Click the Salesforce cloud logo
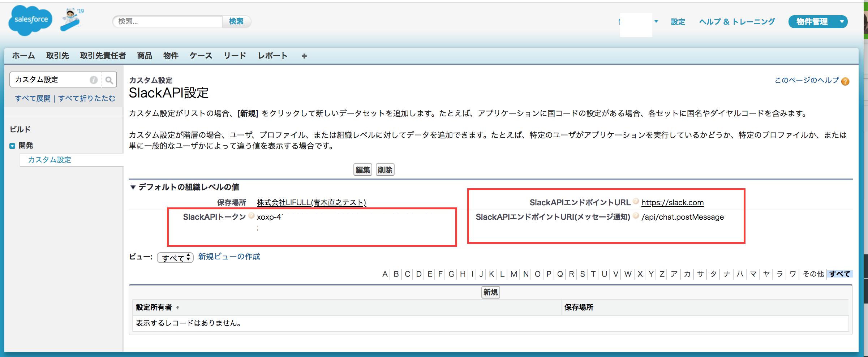Viewport: 868px width, 357px height. coord(30,21)
